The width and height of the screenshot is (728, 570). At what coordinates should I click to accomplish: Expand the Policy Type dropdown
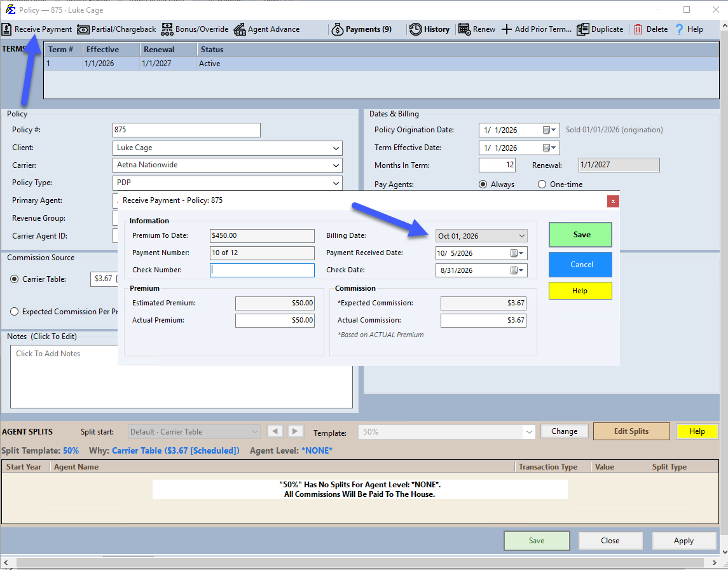point(336,183)
